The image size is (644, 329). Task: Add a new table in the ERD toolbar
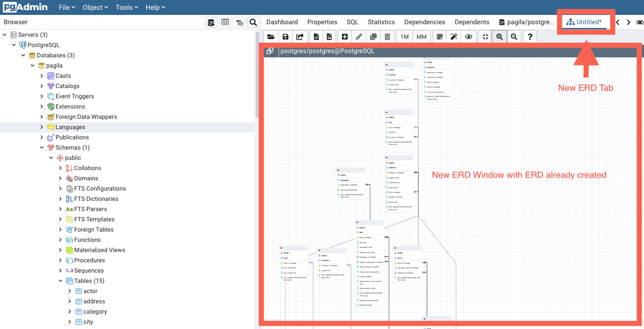(344, 36)
